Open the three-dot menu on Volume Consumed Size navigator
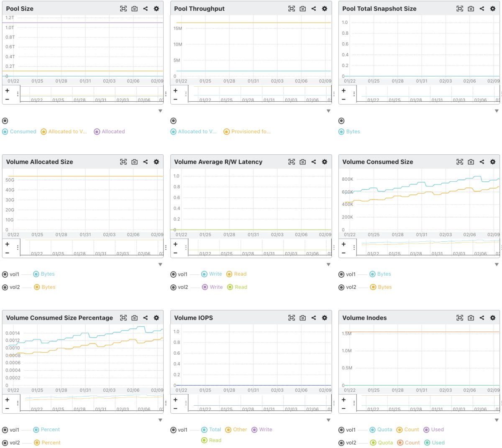Image resolution: width=502 pixels, height=448 pixels. [354, 248]
